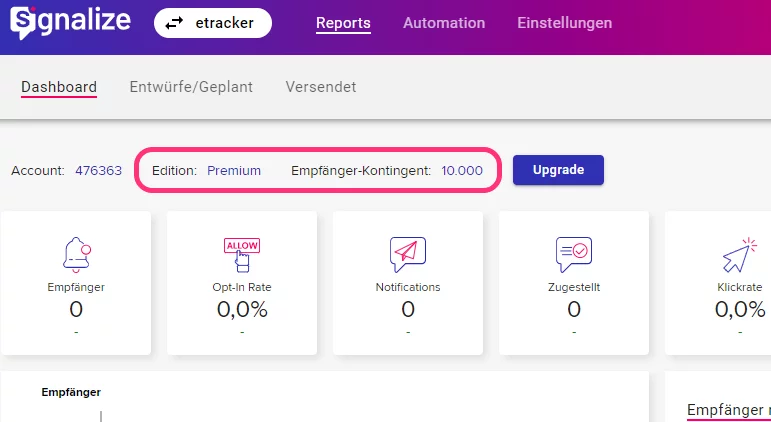The height and width of the screenshot is (422, 771).
Task: Open the Automation menu
Action: [x=444, y=23]
